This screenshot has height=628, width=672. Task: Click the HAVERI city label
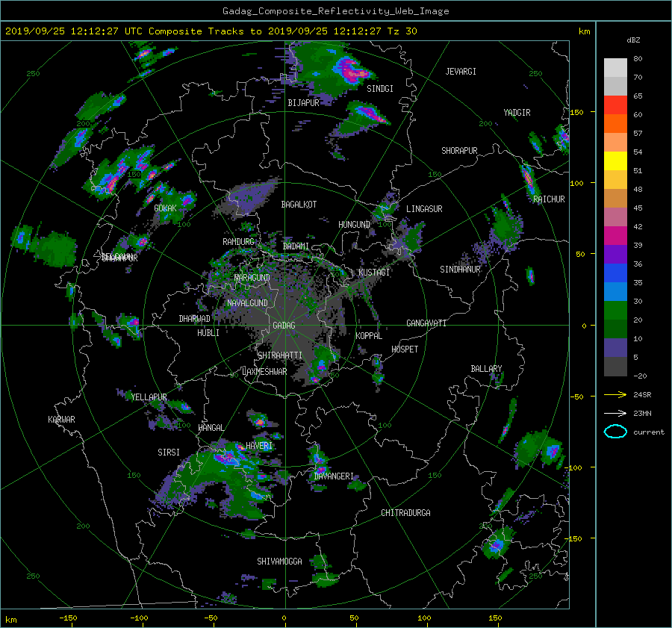pyautogui.click(x=259, y=446)
